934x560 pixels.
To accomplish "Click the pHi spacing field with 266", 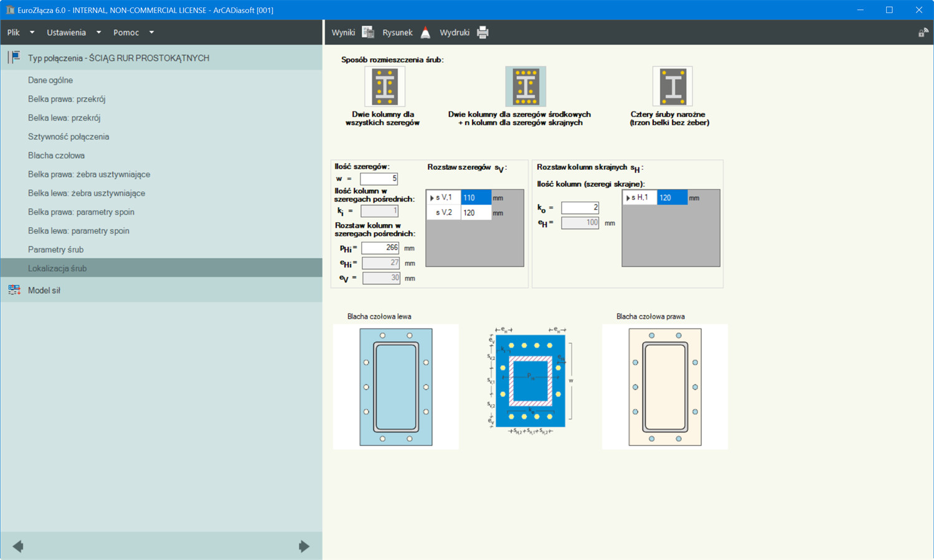I will click(x=380, y=248).
